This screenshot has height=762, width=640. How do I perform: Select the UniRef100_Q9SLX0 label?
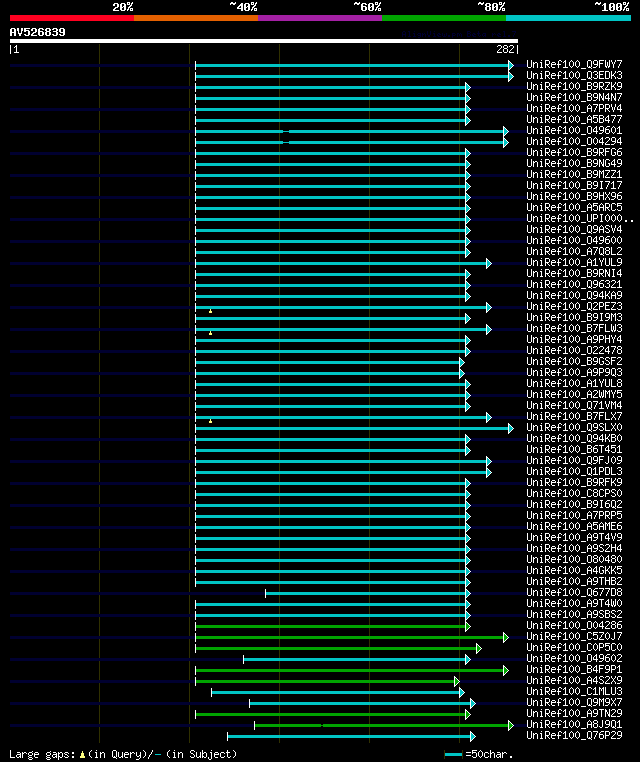click(574, 427)
